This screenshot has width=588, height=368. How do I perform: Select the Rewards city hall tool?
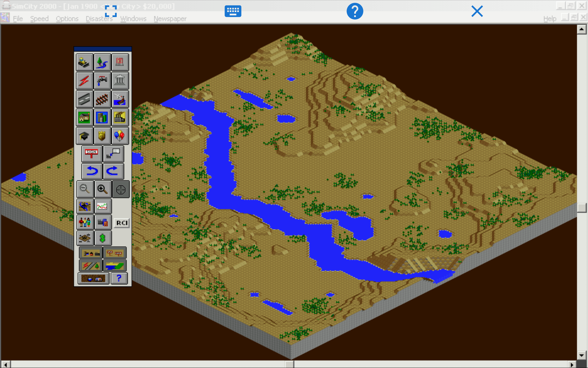pos(120,80)
